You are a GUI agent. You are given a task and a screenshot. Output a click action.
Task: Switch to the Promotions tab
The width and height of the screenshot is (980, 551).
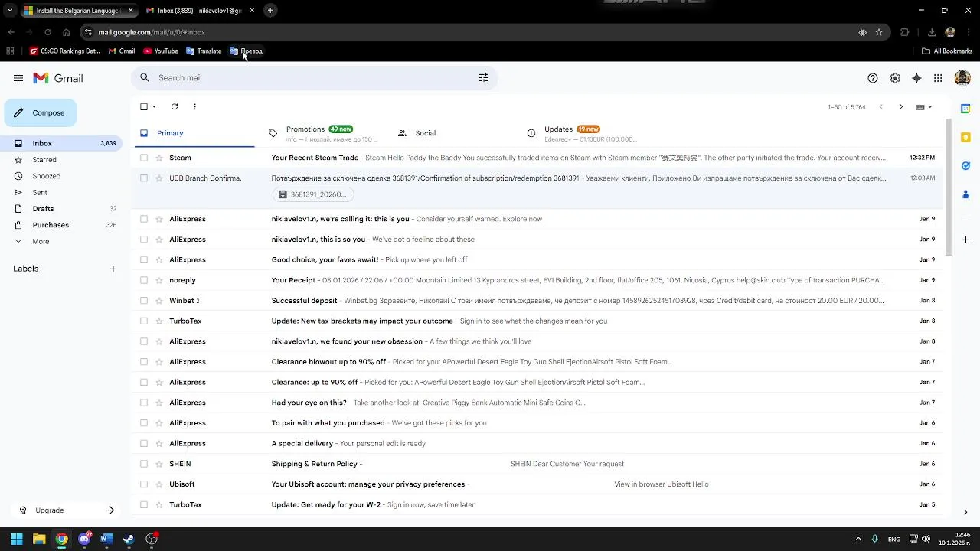pos(322,133)
